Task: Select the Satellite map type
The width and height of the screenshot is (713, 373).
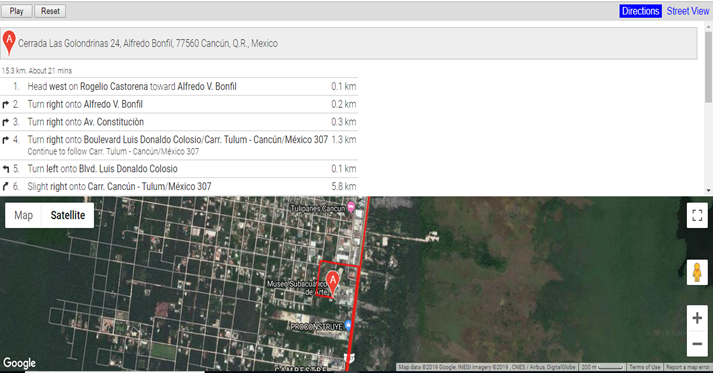Action: [x=68, y=215]
